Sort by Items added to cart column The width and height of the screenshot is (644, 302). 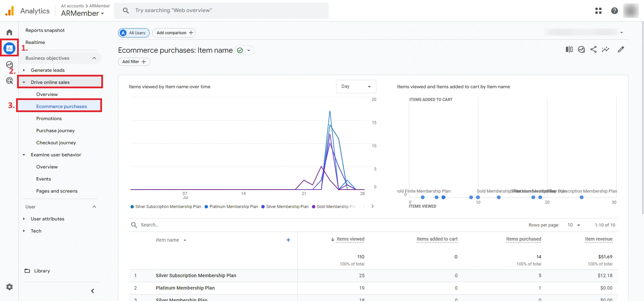(x=437, y=239)
